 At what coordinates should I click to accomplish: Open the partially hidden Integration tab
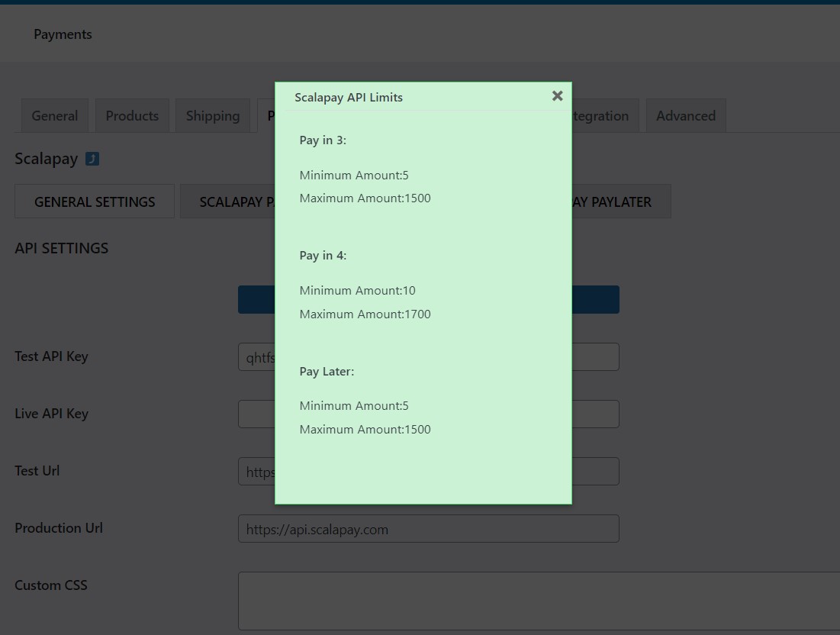click(605, 116)
